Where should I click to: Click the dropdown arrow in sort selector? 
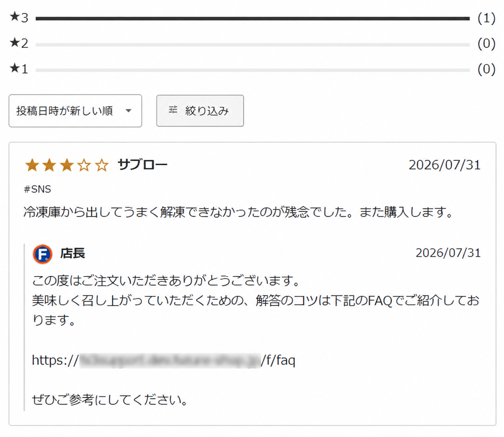[128, 111]
